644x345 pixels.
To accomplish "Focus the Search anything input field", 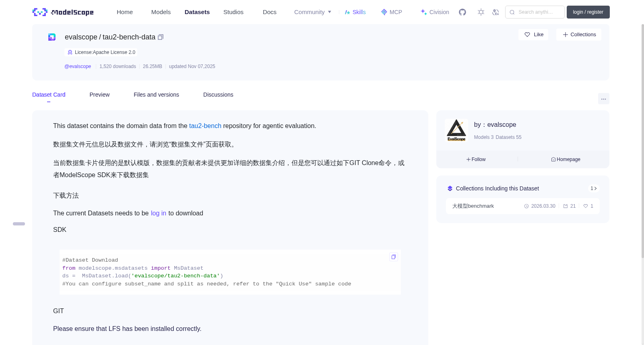I will click(535, 12).
